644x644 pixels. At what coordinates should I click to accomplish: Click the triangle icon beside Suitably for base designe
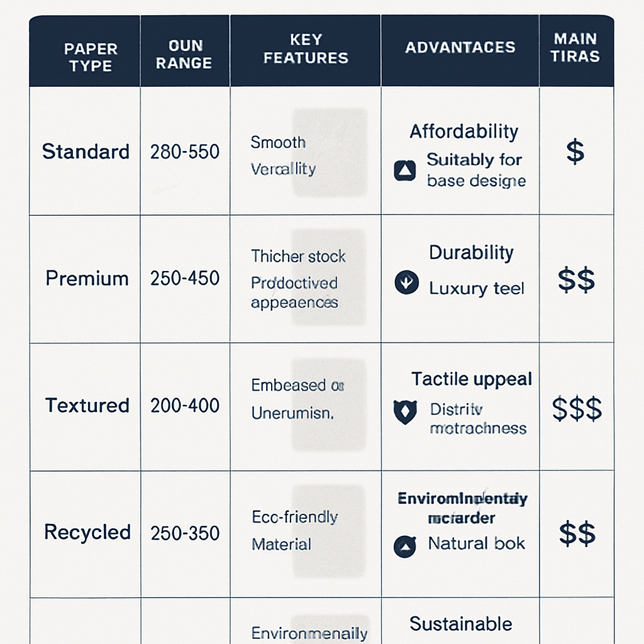[404, 170]
